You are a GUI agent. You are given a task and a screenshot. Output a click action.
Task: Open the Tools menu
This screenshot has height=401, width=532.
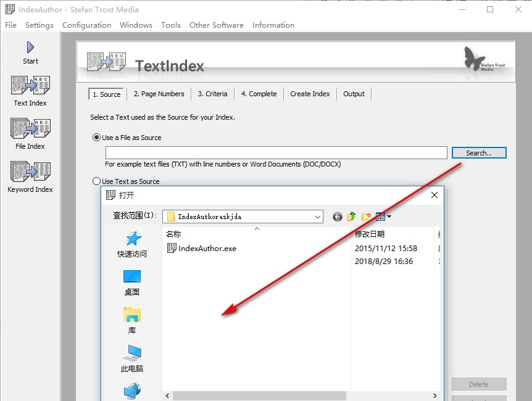171,25
